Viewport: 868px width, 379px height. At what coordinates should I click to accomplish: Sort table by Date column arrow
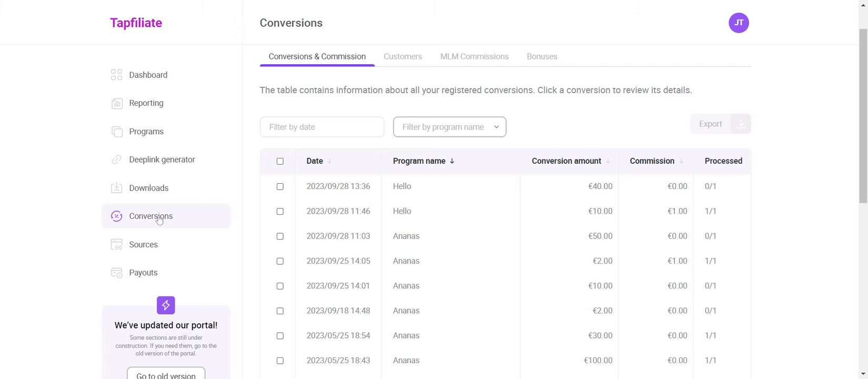(x=329, y=161)
